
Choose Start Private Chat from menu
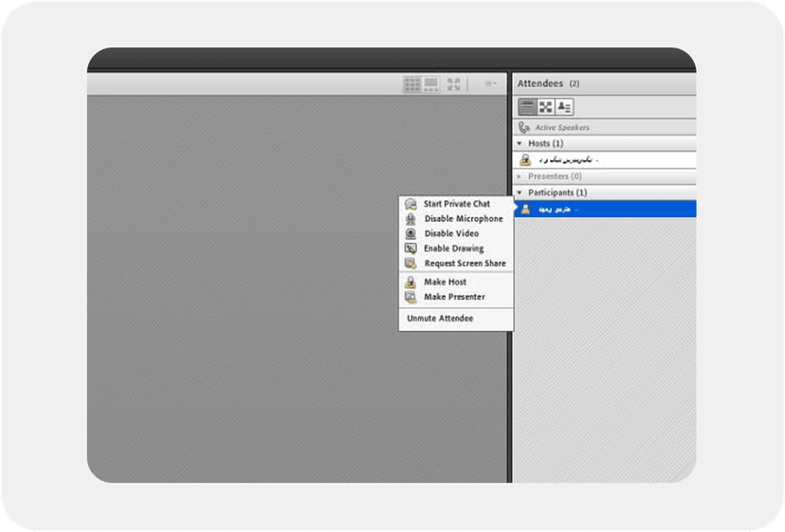point(456,204)
